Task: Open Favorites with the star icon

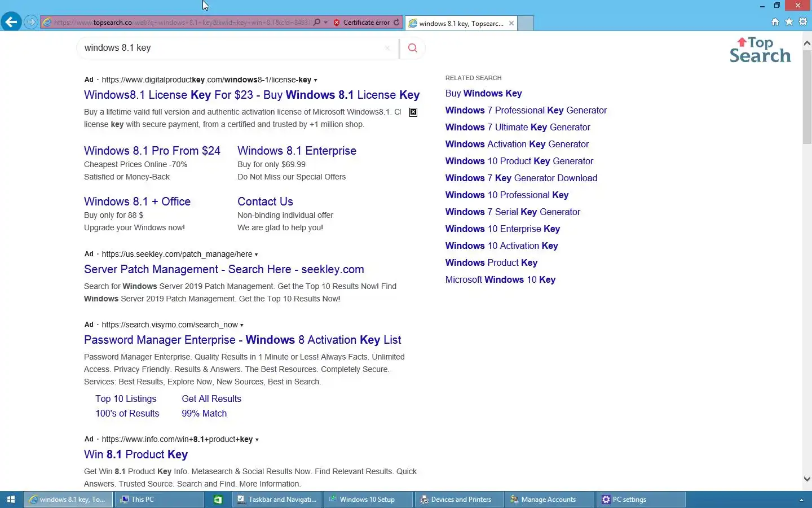Action: click(x=789, y=22)
